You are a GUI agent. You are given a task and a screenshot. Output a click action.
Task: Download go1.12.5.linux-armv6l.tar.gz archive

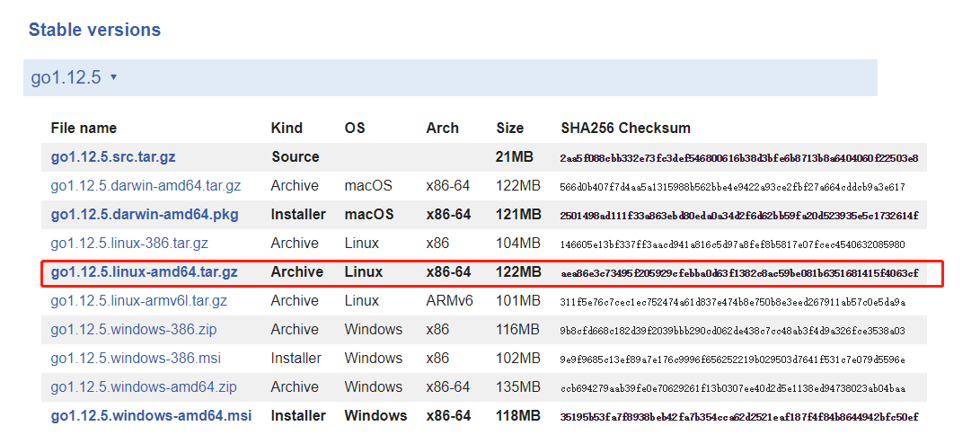click(x=139, y=300)
